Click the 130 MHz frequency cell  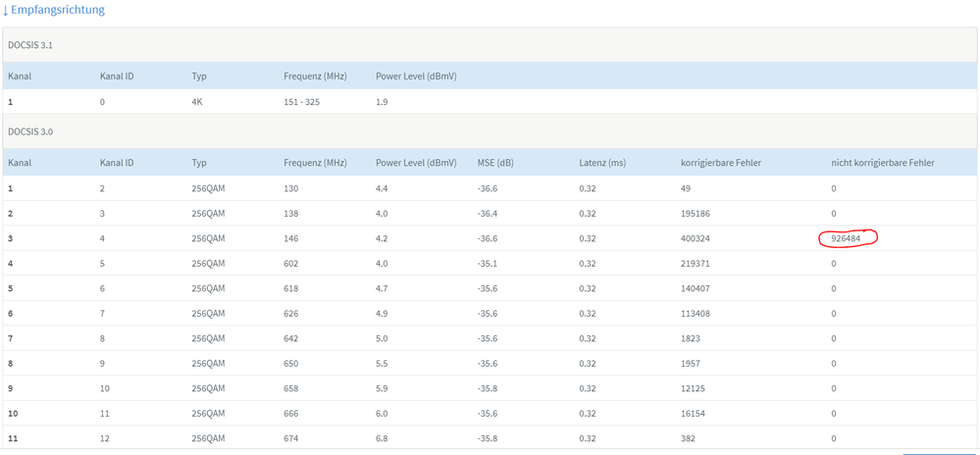coord(290,188)
